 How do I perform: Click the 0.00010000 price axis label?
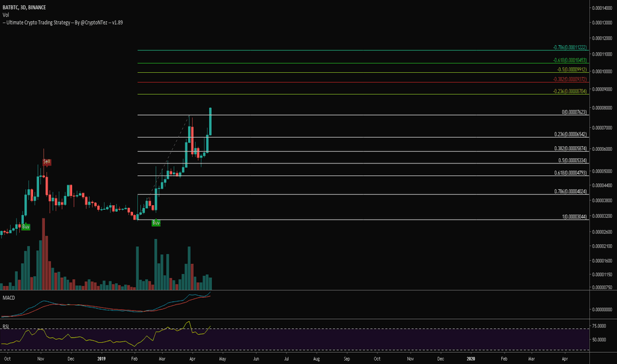602,71
